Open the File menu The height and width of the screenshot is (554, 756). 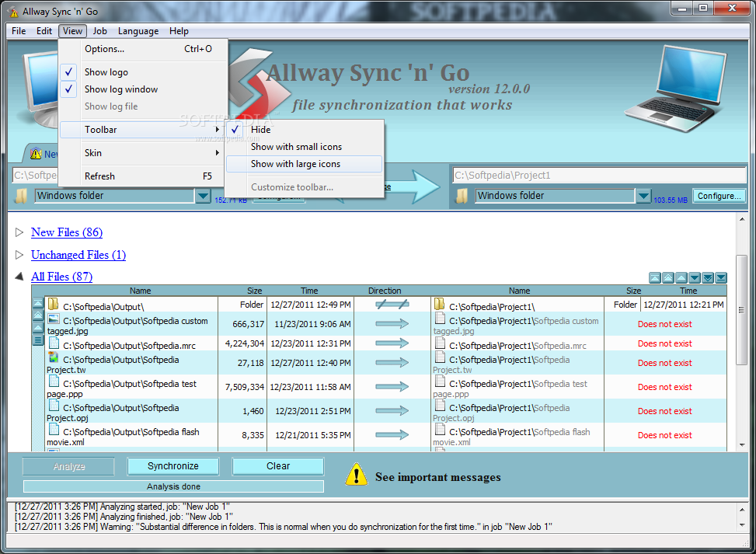(x=19, y=31)
